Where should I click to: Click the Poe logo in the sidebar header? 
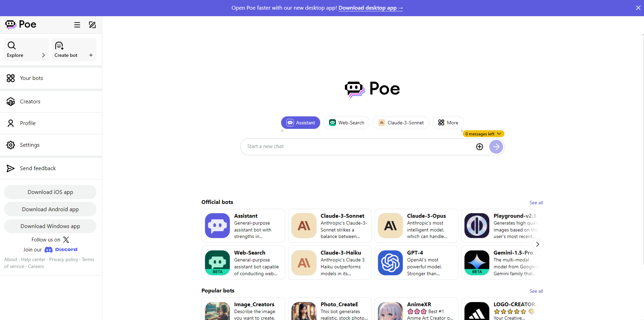click(x=21, y=24)
